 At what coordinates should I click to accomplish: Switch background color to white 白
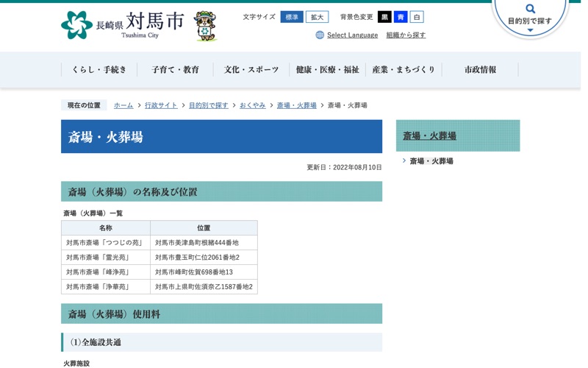point(417,17)
